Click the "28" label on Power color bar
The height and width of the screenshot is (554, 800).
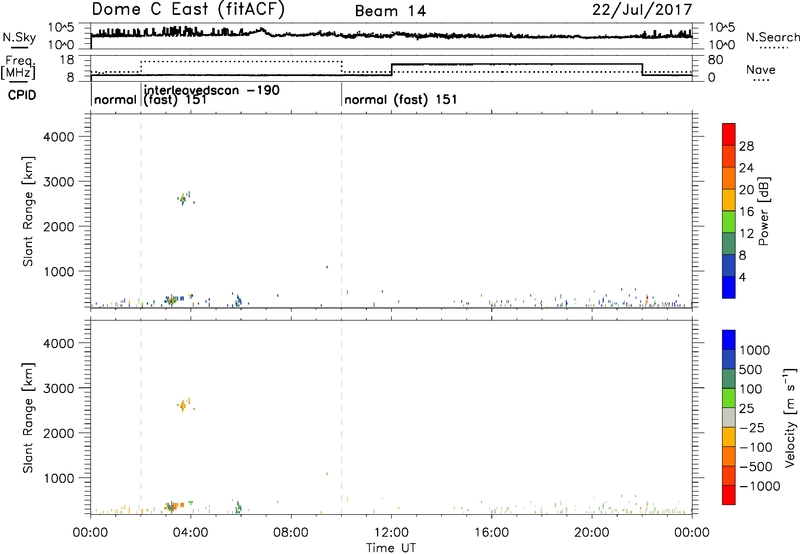coord(746,146)
